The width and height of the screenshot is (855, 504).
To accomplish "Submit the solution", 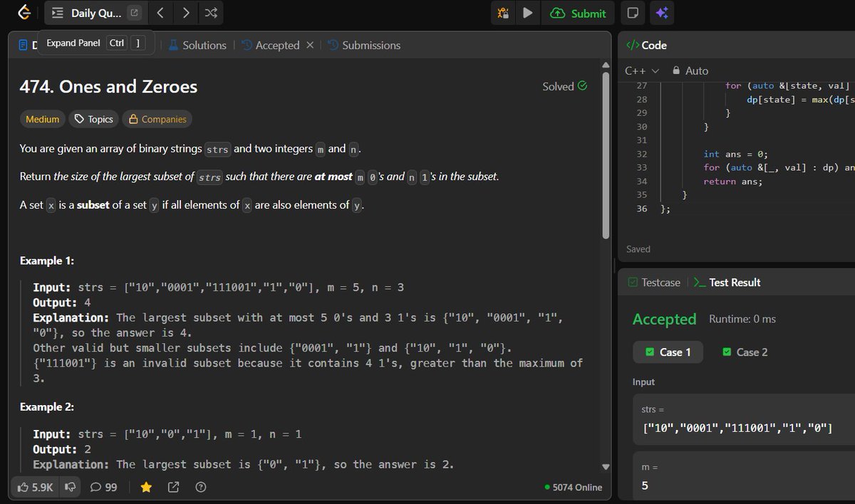I will click(x=578, y=13).
